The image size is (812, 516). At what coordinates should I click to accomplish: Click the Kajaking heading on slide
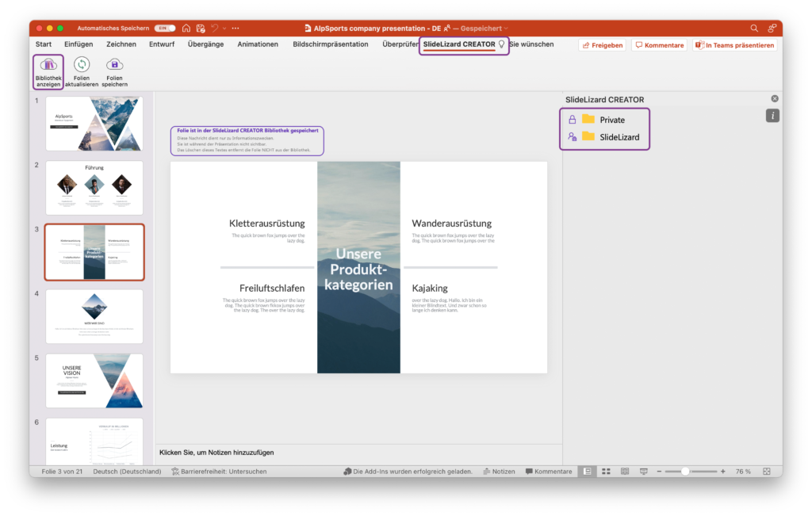[x=430, y=289]
